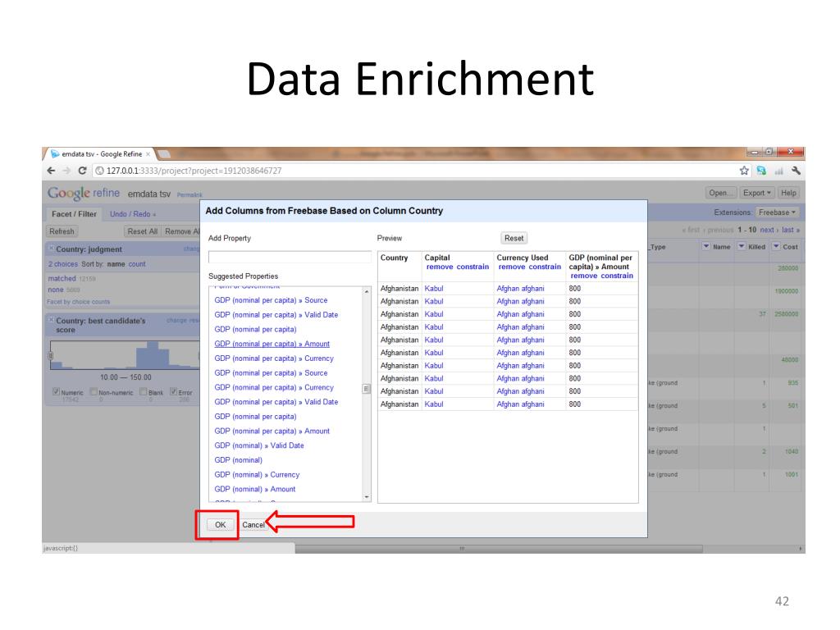This screenshot has height=630, width=840.
Task: Click the browser address bar URL
Action: (194, 171)
